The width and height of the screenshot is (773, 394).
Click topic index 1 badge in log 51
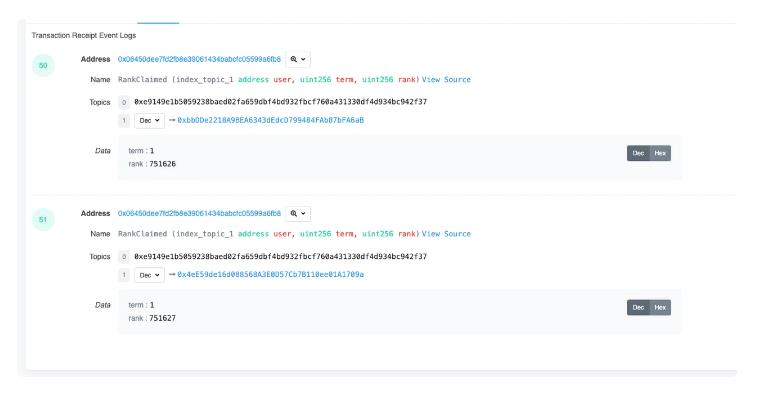point(124,275)
